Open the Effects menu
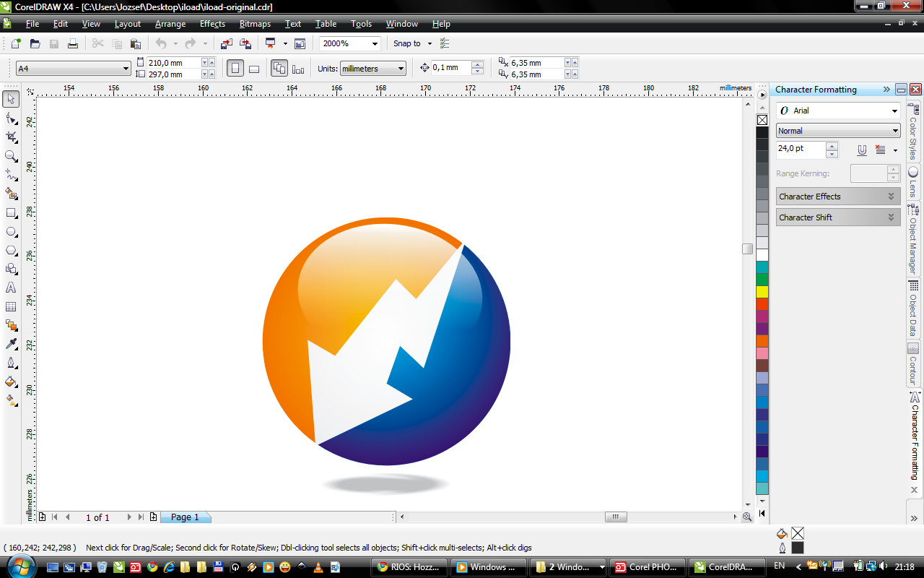The image size is (924, 578). 212,24
